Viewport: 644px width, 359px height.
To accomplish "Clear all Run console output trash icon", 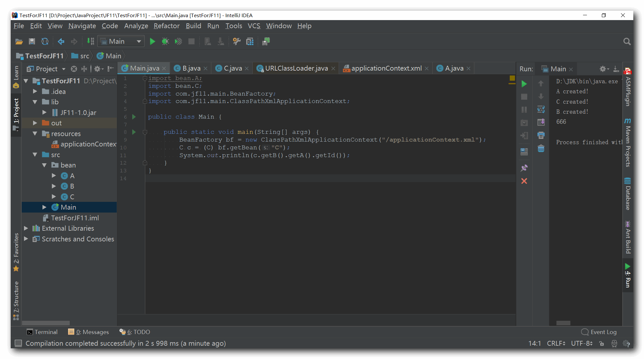I will click(541, 148).
